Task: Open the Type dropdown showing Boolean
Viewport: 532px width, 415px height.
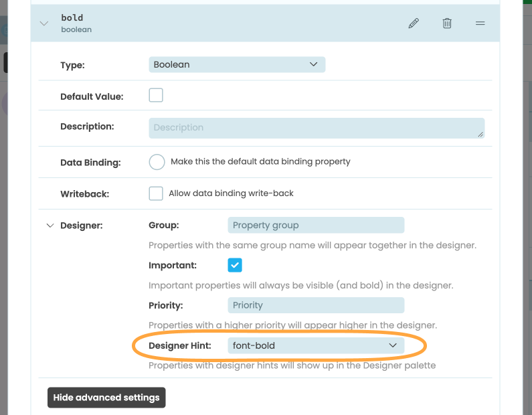Action: point(236,65)
